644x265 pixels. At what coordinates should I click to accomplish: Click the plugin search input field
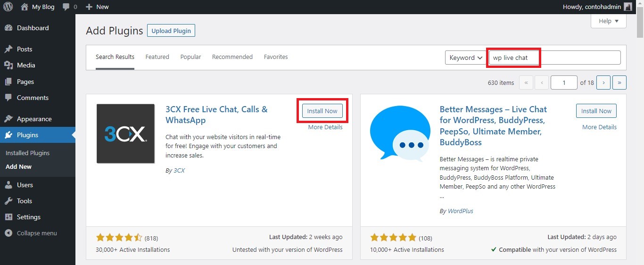pos(554,58)
